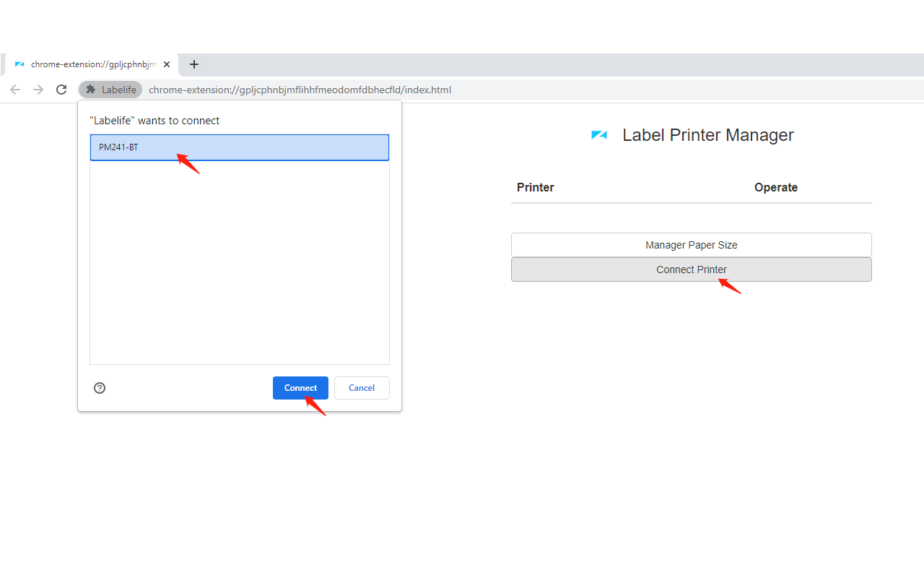Click the Operate column header
The width and height of the screenshot is (924, 578).
(x=776, y=187)
